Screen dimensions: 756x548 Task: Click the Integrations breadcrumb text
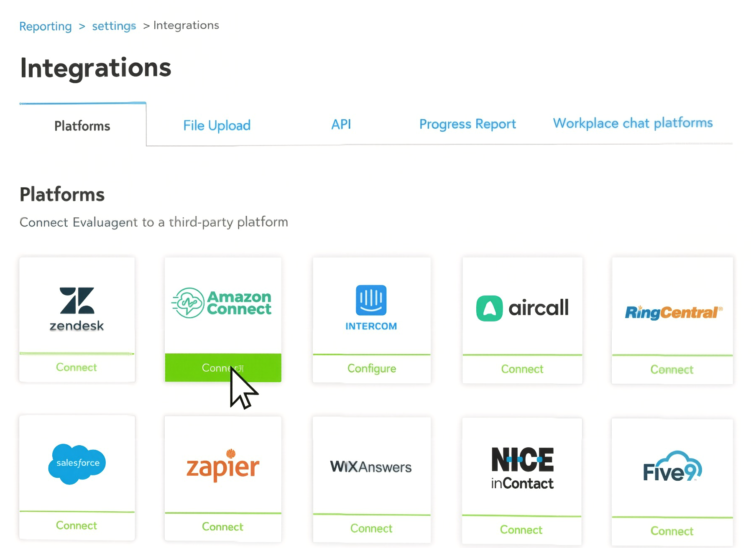186,25
